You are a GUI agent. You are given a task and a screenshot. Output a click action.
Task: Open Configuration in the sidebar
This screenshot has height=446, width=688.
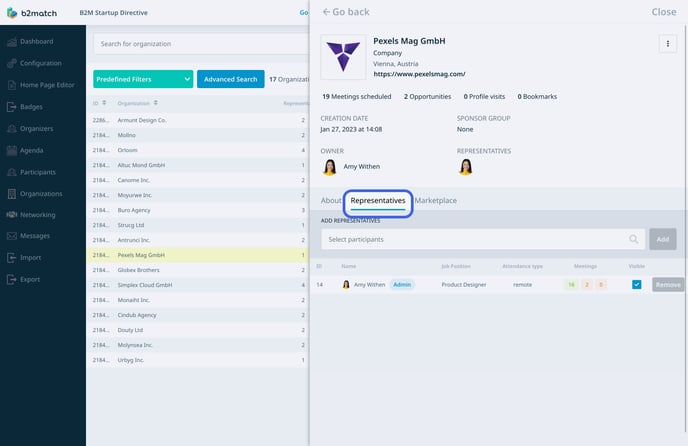click(40, 63)
